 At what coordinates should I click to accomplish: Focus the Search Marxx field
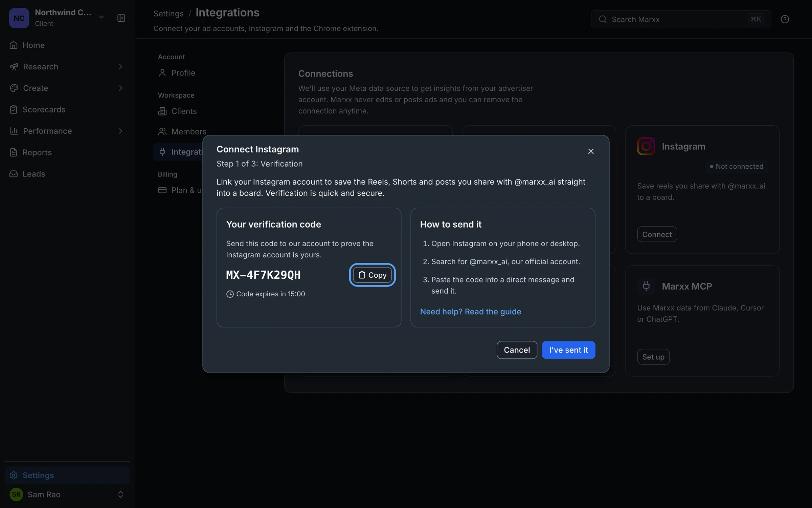pos(680,19)
